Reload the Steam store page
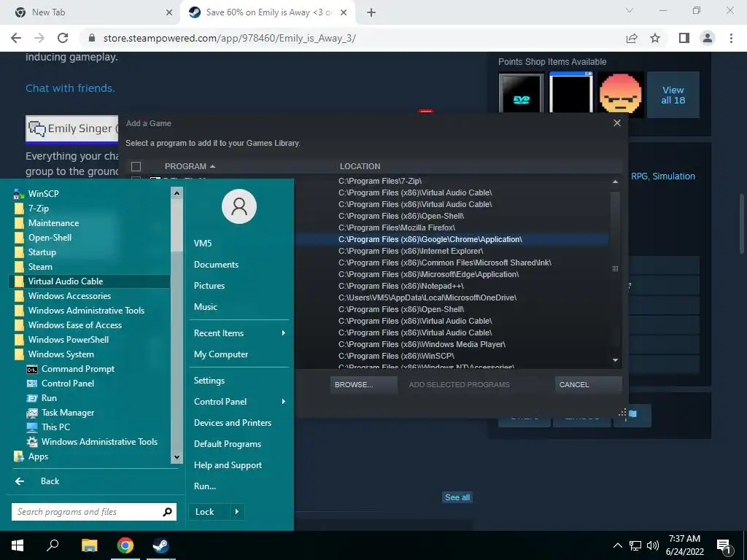The height and width of the screenshot is (560, 747). coord(63,38)
